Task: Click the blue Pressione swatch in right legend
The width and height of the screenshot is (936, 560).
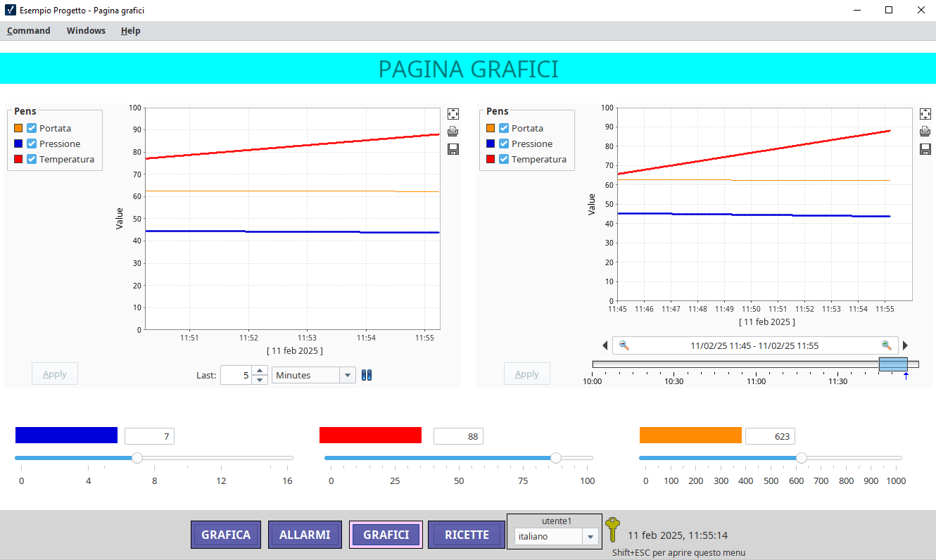Action: pyautogui.click(x=491, y=144)
